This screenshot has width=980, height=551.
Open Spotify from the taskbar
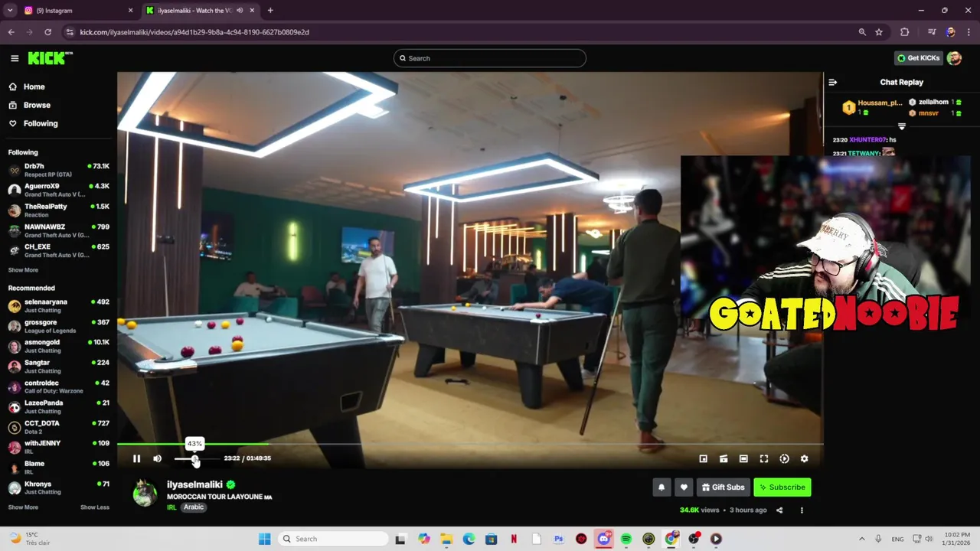tap(626, 539)
